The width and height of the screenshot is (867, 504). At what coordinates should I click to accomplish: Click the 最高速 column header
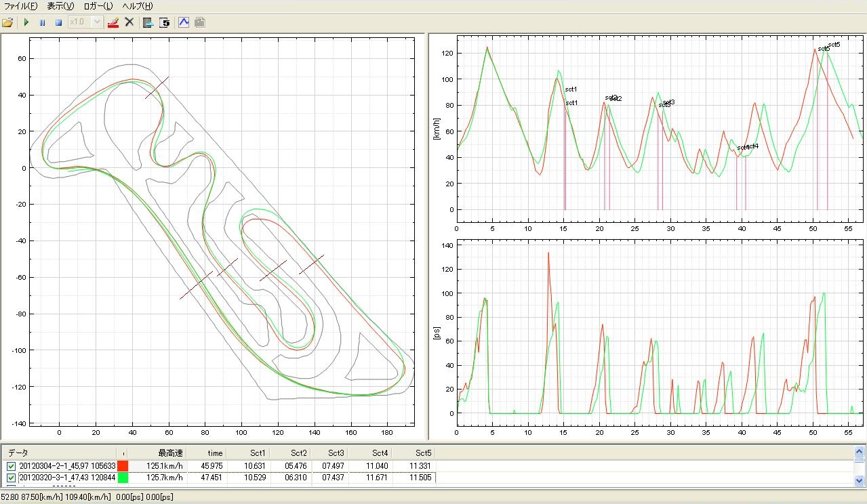(x=171, y=453)
